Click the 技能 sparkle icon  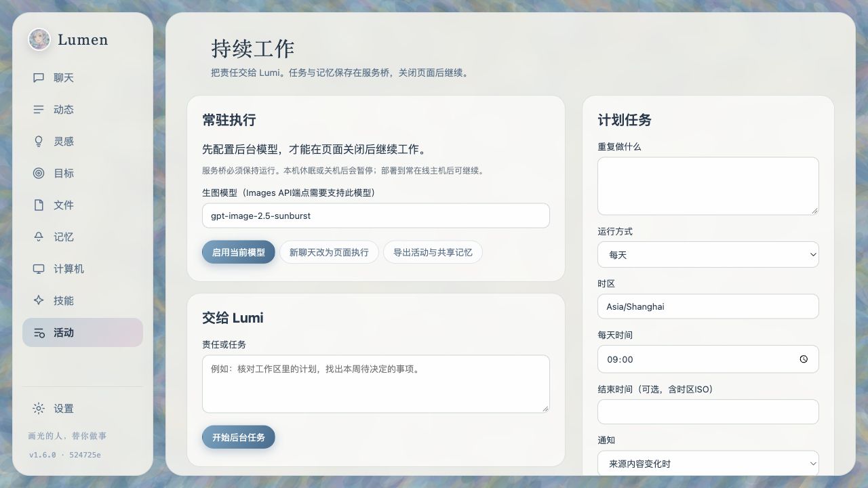tap(39, 301)
